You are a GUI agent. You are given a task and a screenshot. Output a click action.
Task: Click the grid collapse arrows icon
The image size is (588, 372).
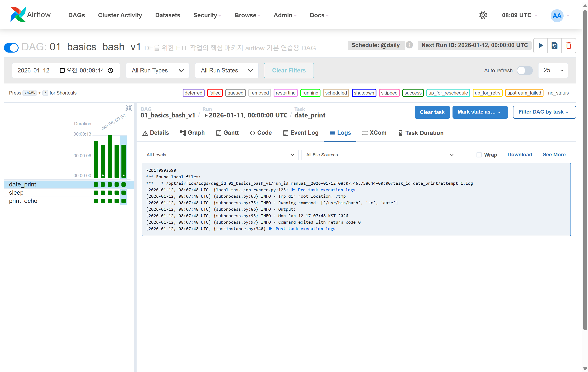point(129,108)
